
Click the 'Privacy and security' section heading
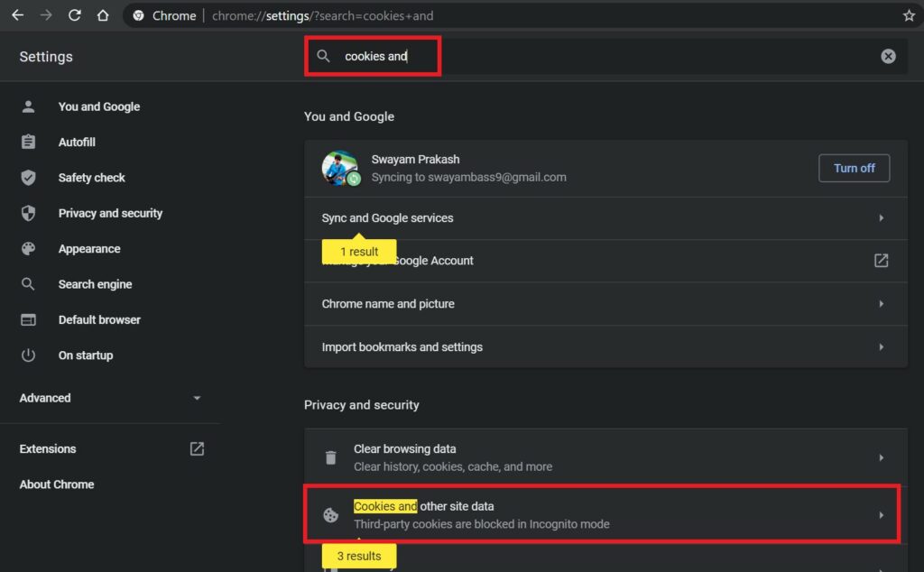[x=361, y=405]
